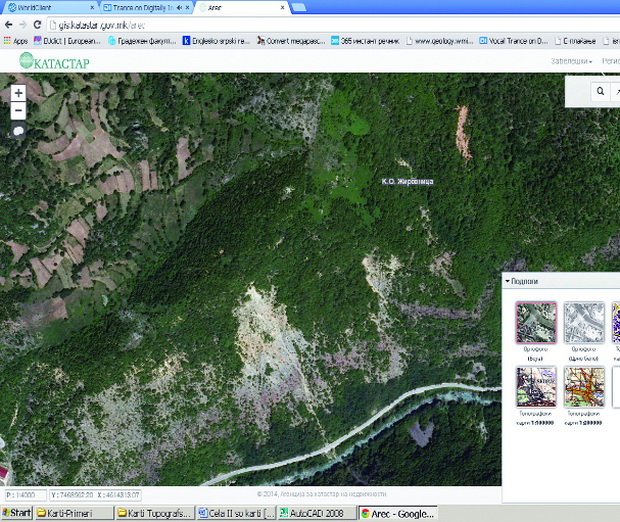Close the Arec tab
Image resolution: width=620 pixels, height=522 pixels.
point(282,8)
